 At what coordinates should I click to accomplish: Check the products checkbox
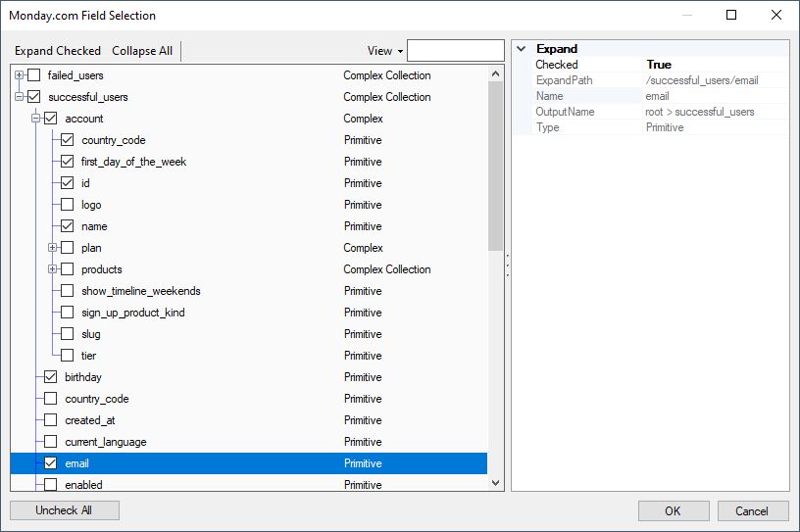point(67,269)
